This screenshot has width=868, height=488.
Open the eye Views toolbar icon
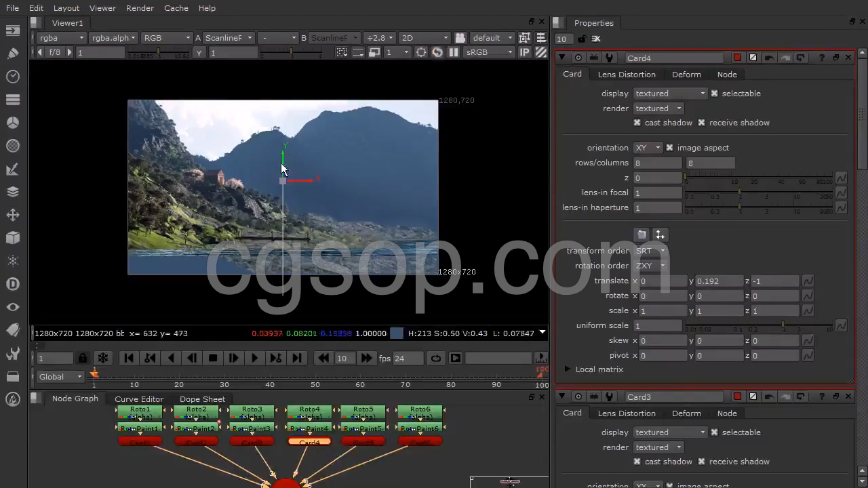click(12, 307)
